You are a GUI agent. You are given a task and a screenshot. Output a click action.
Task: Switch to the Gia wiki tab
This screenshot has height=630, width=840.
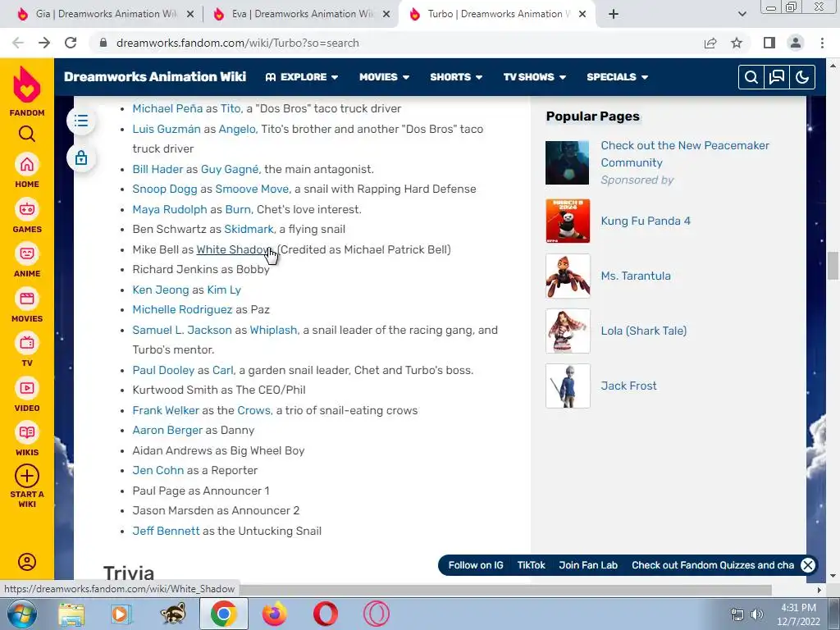[105, 14]
